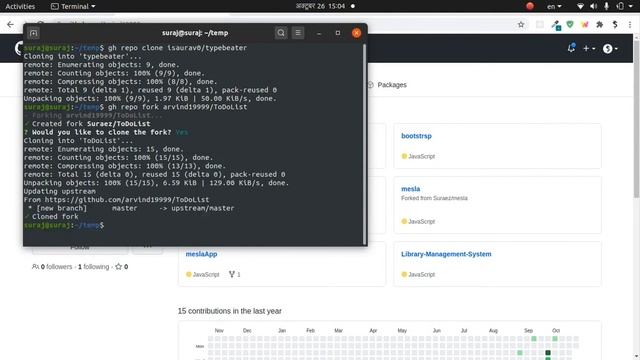
Task: Open the green shield adblocker extension
Action: point(570,24)
